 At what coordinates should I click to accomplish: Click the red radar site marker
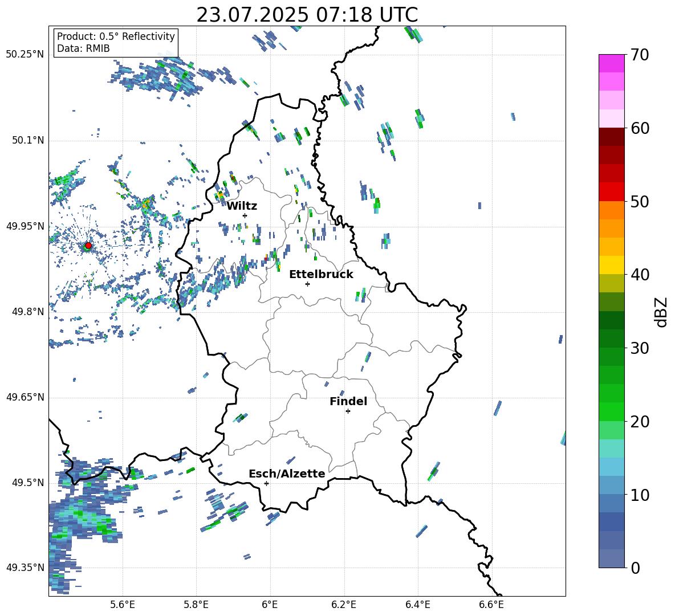tap(88, 246)
